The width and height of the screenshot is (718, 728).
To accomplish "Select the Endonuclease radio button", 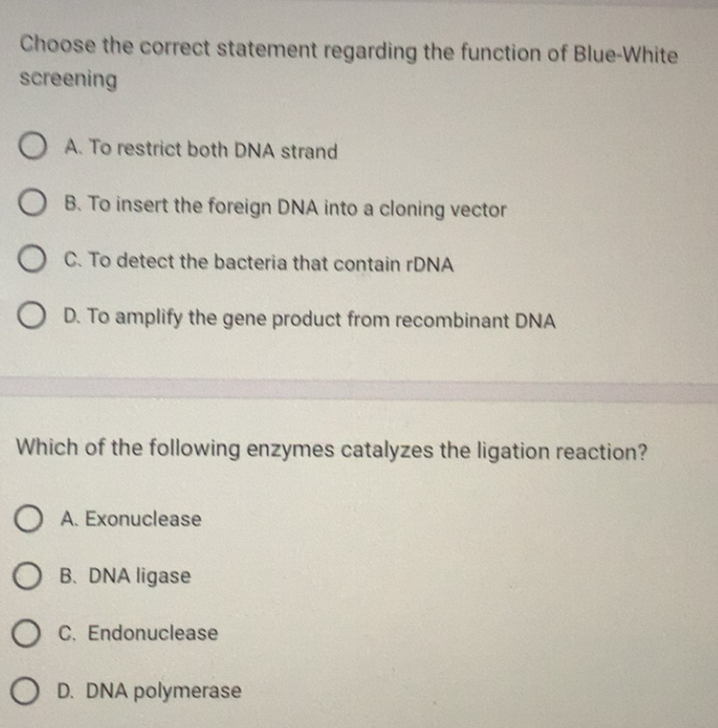I will click(25, 633).
